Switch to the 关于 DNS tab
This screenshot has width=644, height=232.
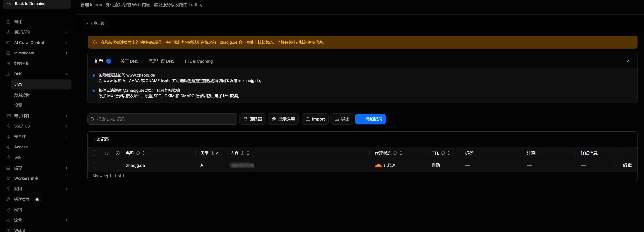(130, 61)
